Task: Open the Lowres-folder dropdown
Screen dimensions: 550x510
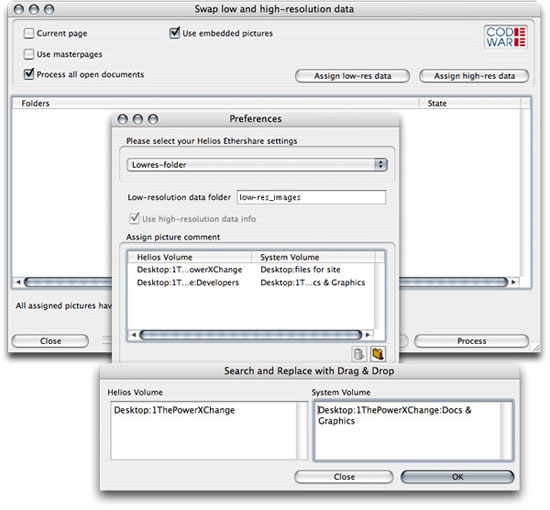Action: 257,165
